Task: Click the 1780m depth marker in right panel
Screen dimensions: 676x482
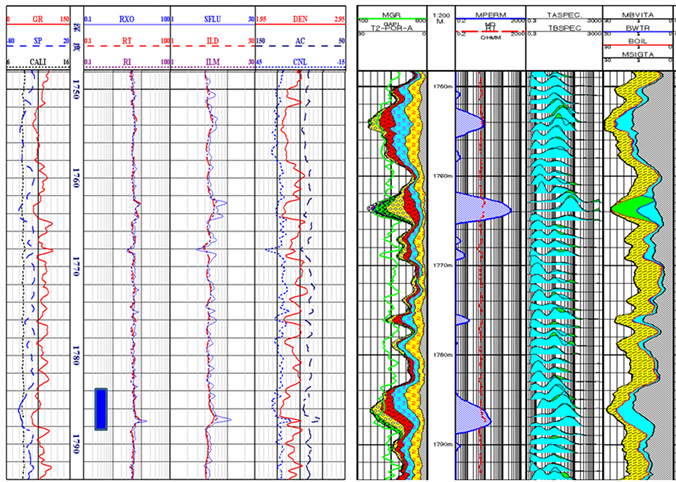Action: click(441, 355)
